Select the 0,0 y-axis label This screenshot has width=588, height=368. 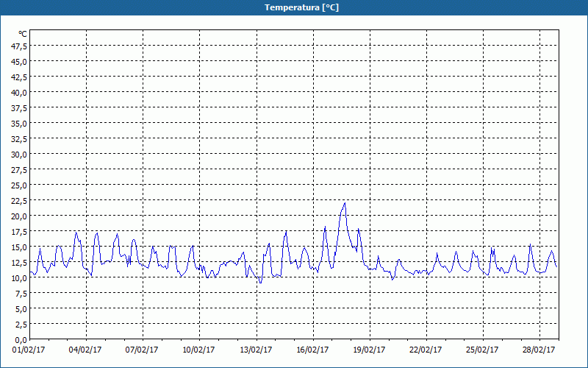(21, 340)
